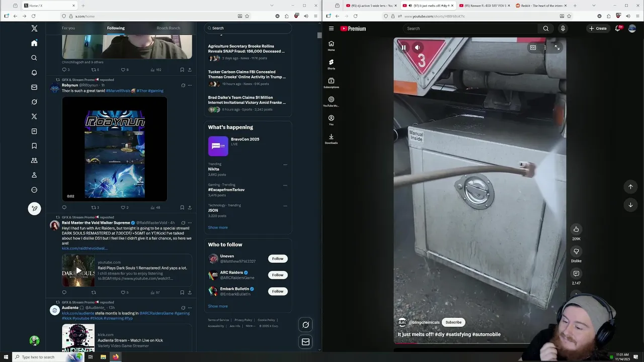Share the Raid Master Dark Souls post

[x=190, y=292]
